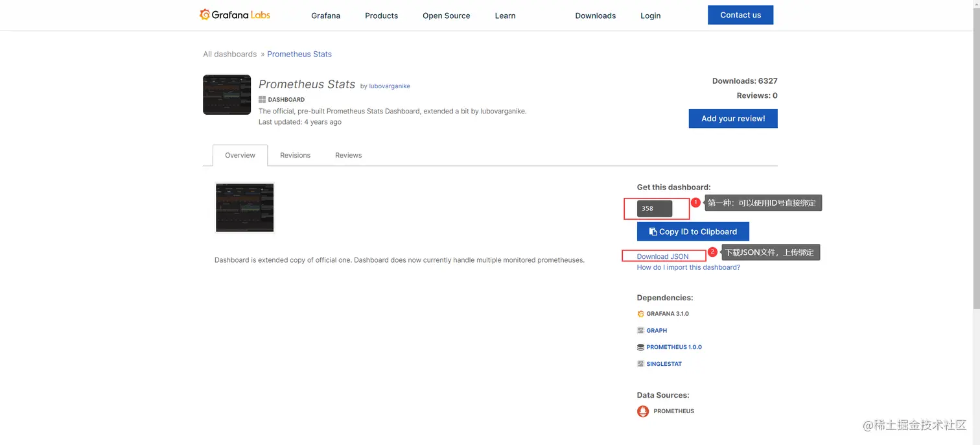Open author lubovarganike's profile link
The height and width of the screenshot is (445, 980).
pyautogui.click(x=390, y=86)
